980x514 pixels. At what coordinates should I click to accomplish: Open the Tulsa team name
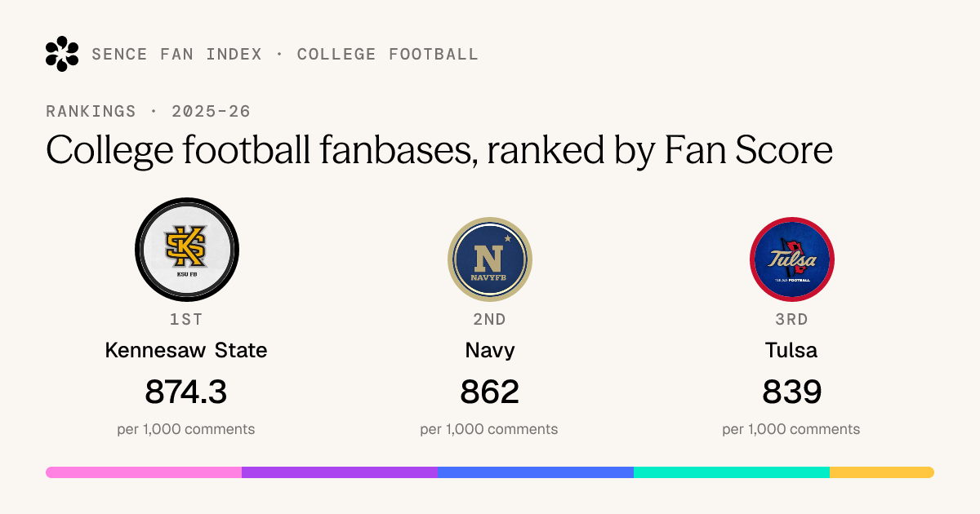791,351
